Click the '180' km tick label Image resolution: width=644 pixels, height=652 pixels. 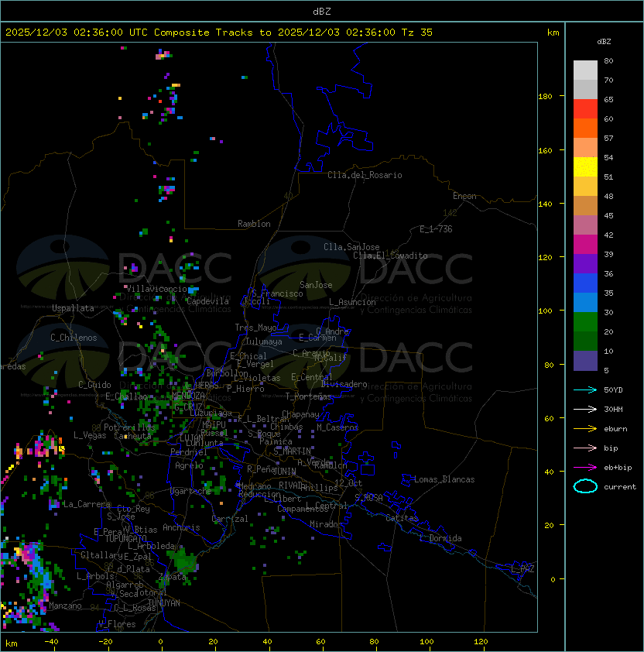point(545,97)
